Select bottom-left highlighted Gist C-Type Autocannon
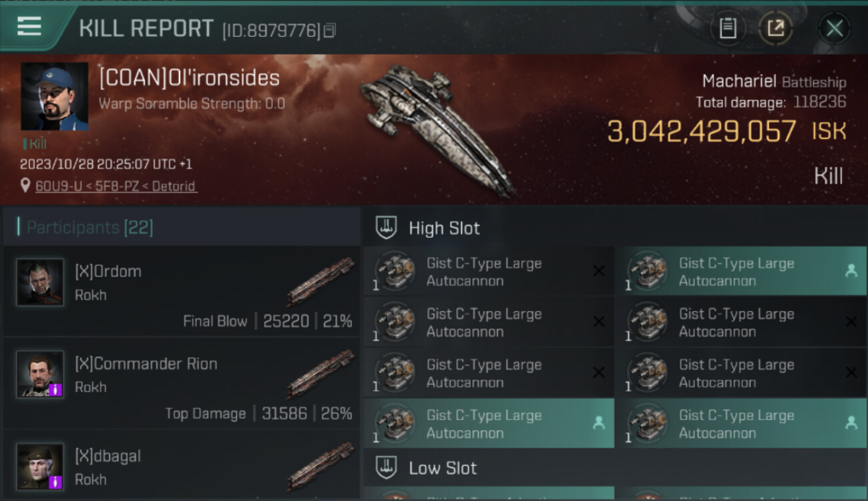The image size is (868, 501). [487, 424]
